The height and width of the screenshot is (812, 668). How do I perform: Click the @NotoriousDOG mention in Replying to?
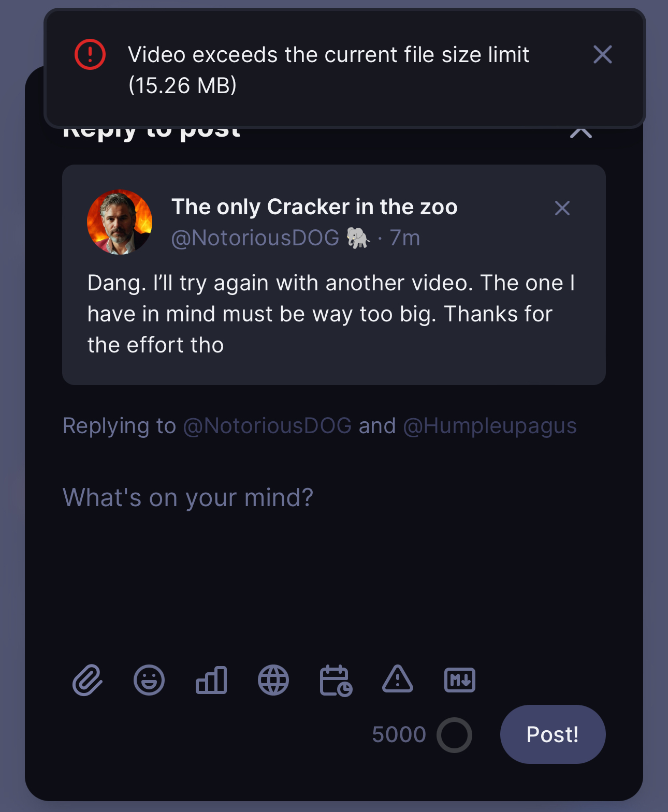(267, 426)
